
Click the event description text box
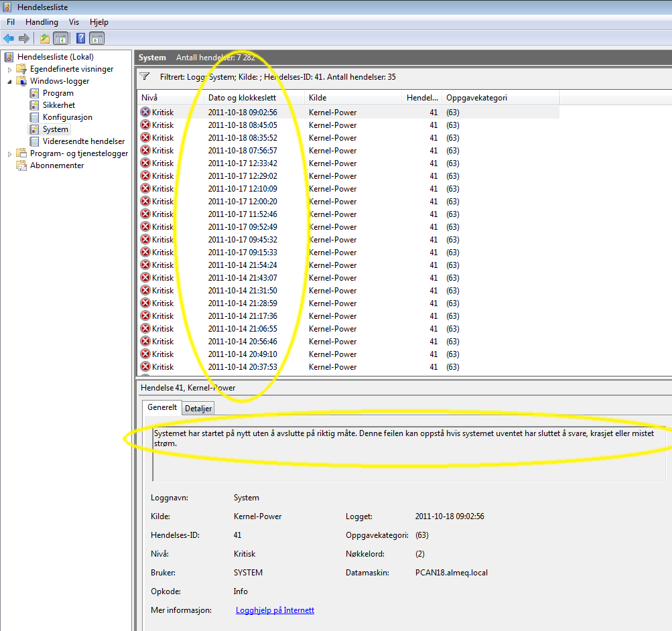(409, 452)
